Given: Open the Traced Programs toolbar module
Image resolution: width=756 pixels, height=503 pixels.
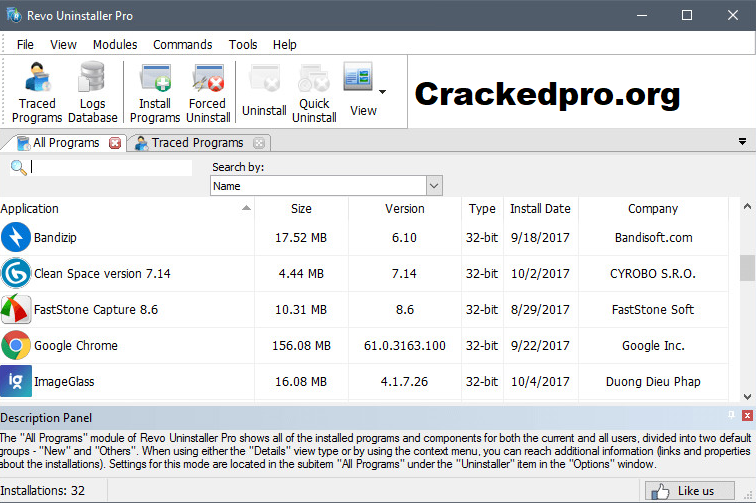Looking at the screenshot, I should coord(37,92).
